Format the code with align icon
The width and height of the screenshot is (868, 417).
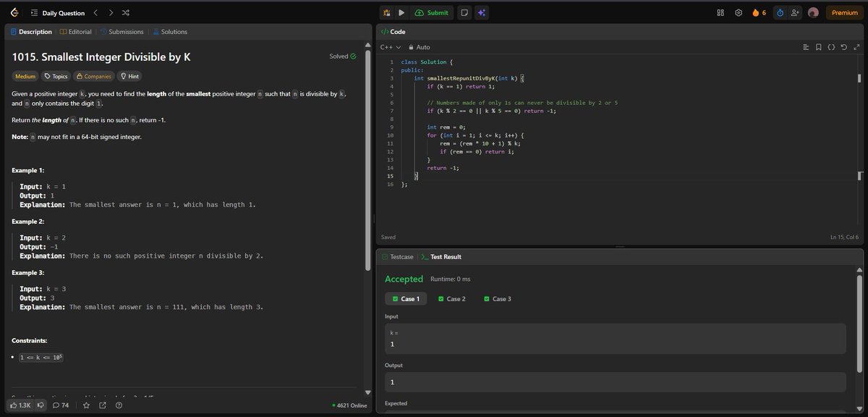[807, 47]
